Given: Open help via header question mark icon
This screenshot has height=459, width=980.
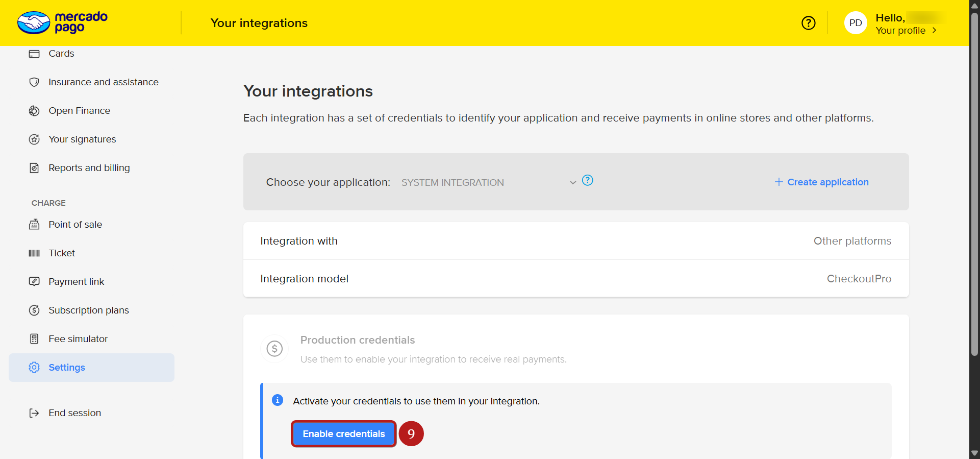Looking at the screenshot, I should point(808,23).
